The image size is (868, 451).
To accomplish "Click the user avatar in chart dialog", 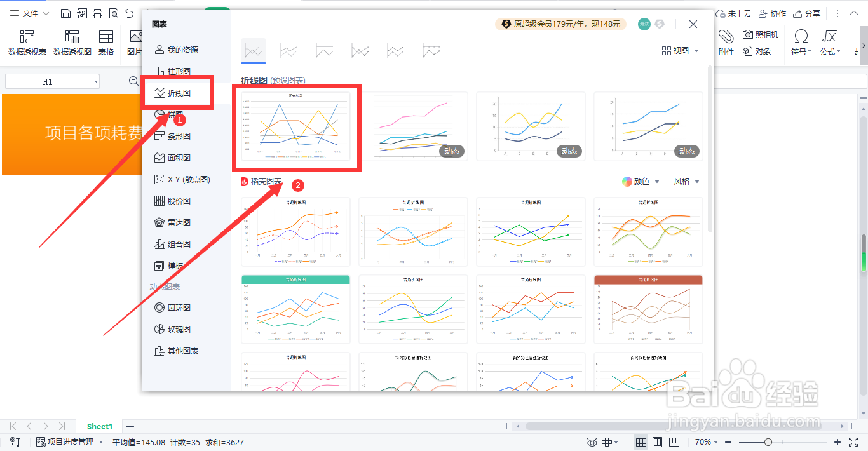I will (x=644, y=24).
